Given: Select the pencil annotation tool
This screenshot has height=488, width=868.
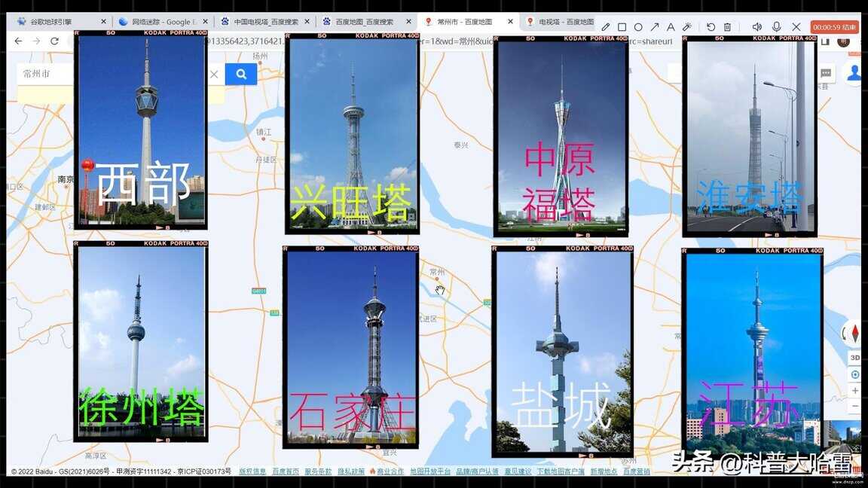Looking at the screenshot, I should point(606,26).
